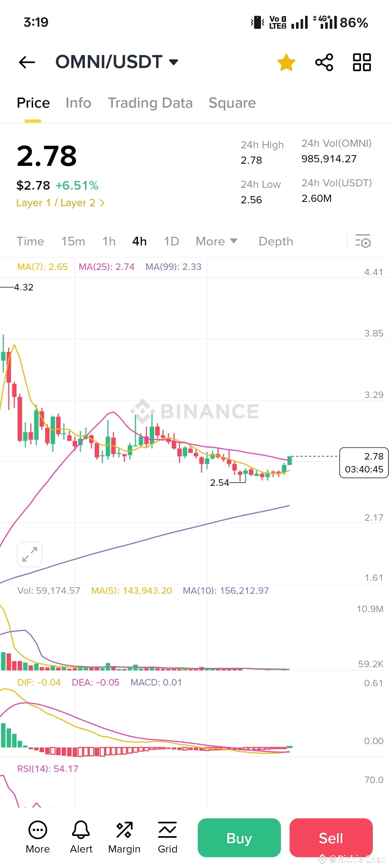Viewport: 389px width, 868px height.
Task: Set a price Alert with the bell
Action: (81, 838)
